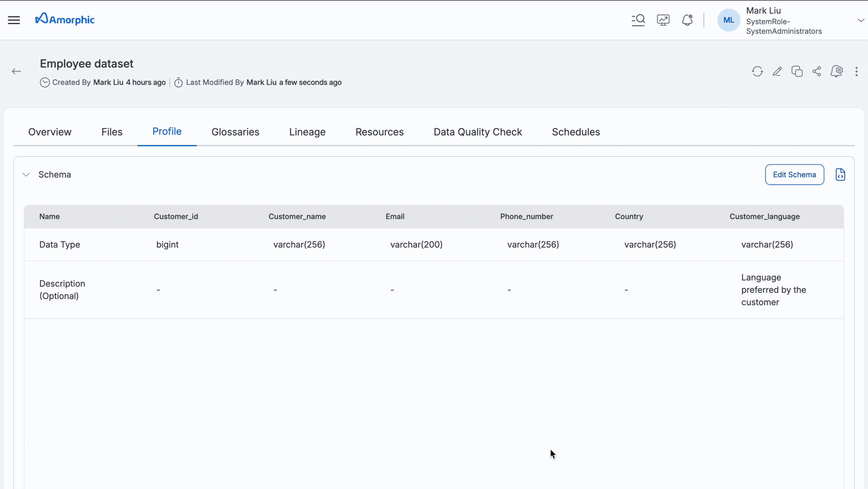Edit dataset using the pencil icon

point(777,71)
